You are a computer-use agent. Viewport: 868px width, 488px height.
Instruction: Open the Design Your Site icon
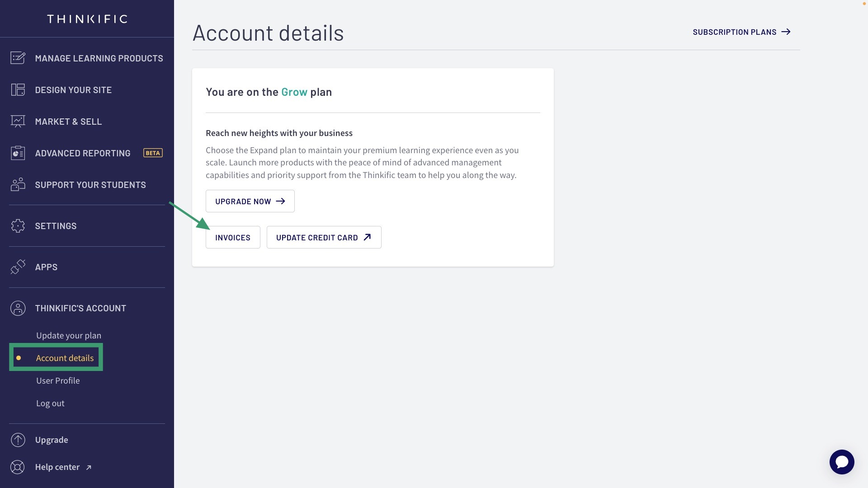(x=18, y=90)
